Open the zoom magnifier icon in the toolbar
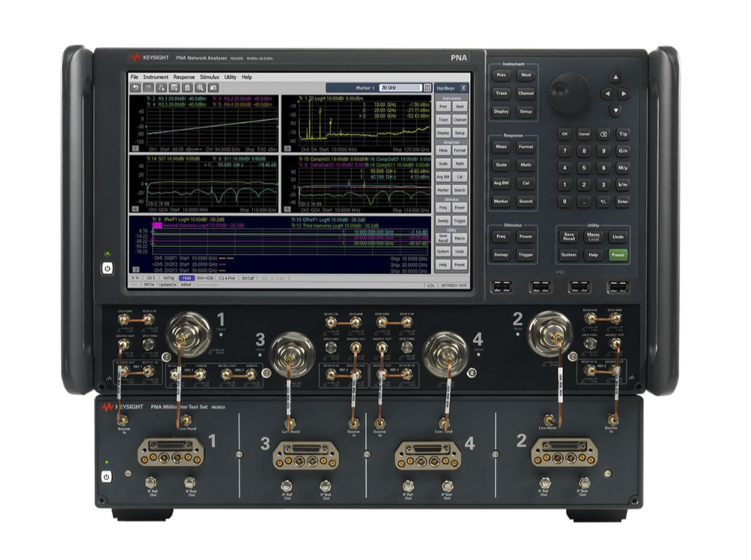The width and height of the screenshot is (751, 560). pyautogui.click(x=201, y=87)
